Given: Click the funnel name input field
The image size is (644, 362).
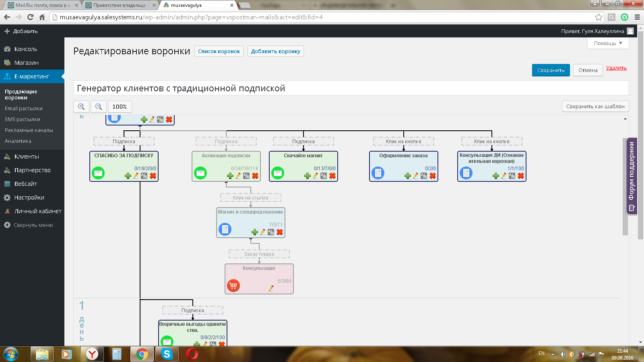Looking at the screenshot, I should pos(350,88).
